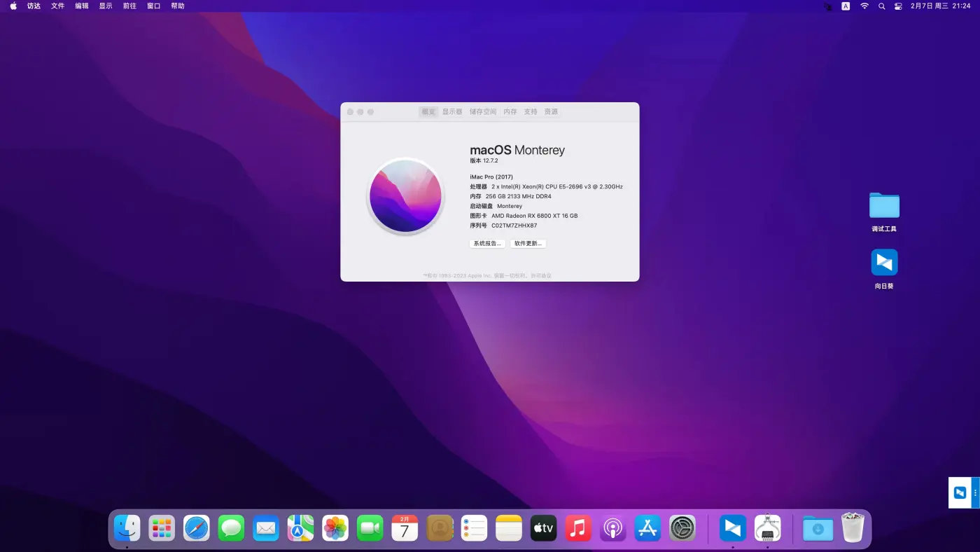
Task: Switch to the 储存空间 tab
Action: [x=483, y=112]
